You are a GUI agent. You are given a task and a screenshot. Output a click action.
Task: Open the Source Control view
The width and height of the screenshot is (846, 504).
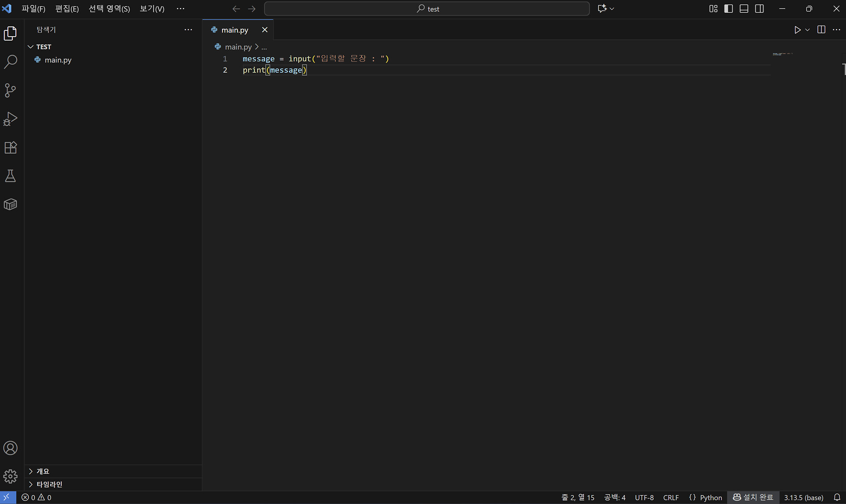click(10, 90)
